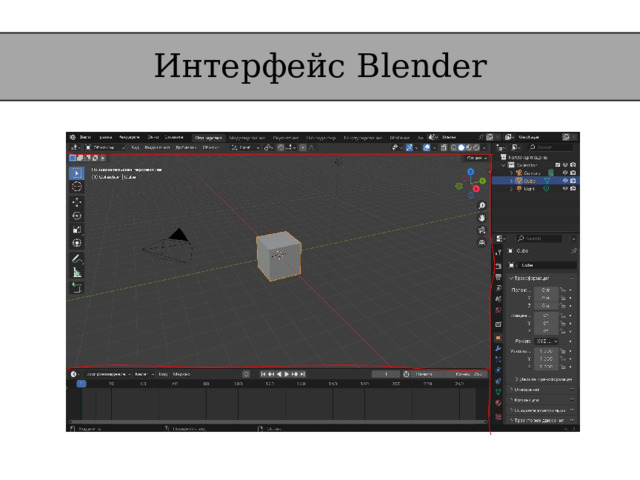Click the outliner search field
Image resolution: width=640 pixels, height=480 pixels.
click(x=551, y=147)
